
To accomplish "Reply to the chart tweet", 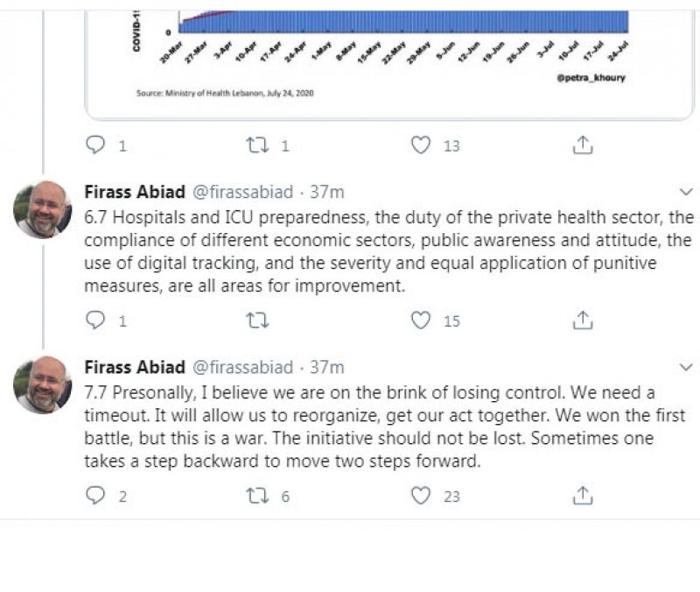I will click(96, 145).
